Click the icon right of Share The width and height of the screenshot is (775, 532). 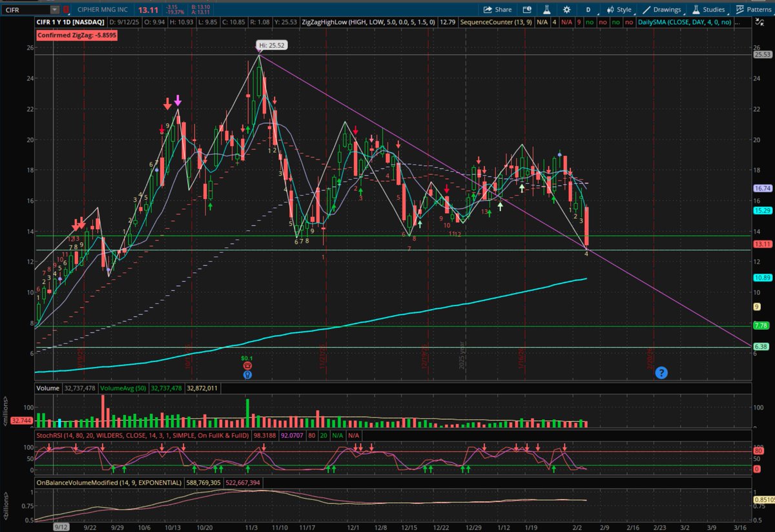[x=526, y=10]
